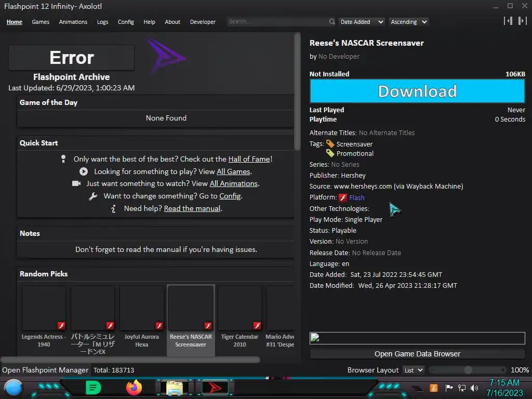Click the Screensaver tag icon
This screenshot has width=532, height=399.
[330, 144]
